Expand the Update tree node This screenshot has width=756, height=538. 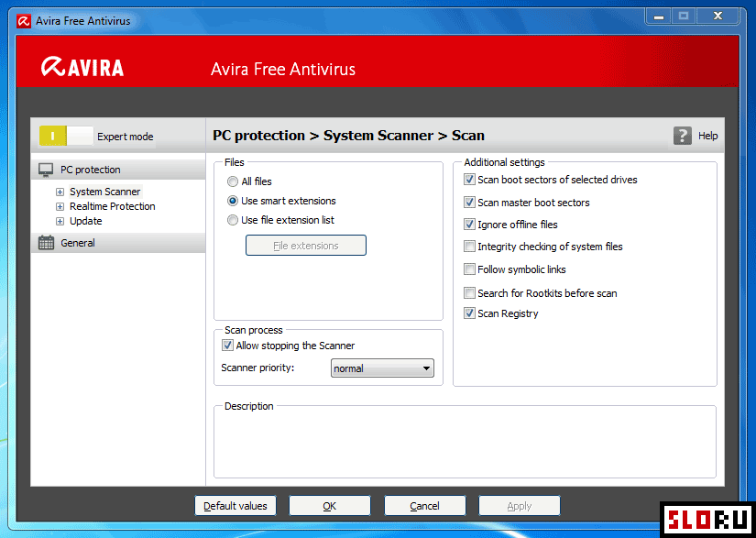click(x=60, y=222)
